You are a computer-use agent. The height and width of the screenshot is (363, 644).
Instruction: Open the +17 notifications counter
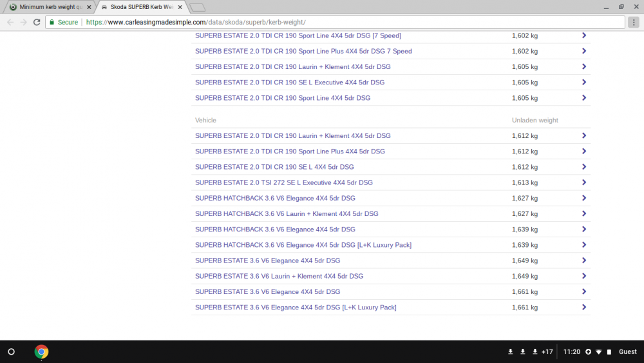coord(547,351)
